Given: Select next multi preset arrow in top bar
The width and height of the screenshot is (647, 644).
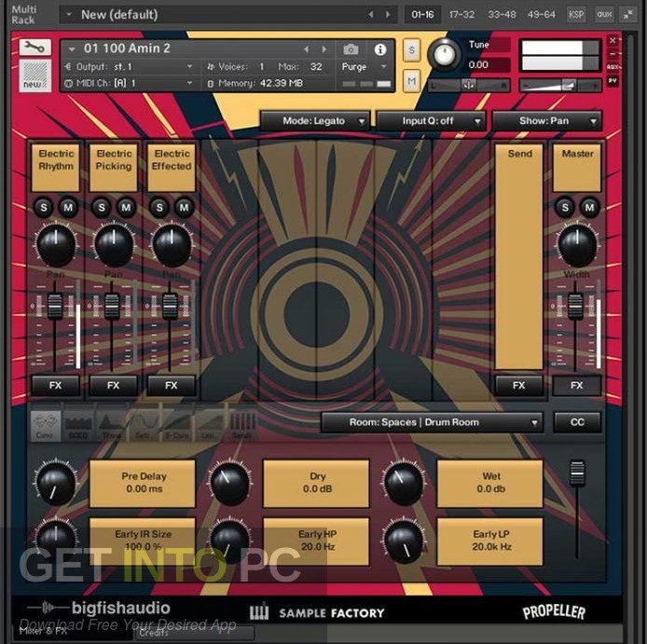Looking at the screenshot, I should pos(388,15).
